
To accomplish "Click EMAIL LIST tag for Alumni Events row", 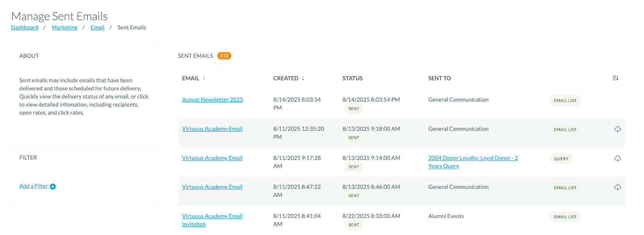I will pyautogui.click(x=565, y=217).
